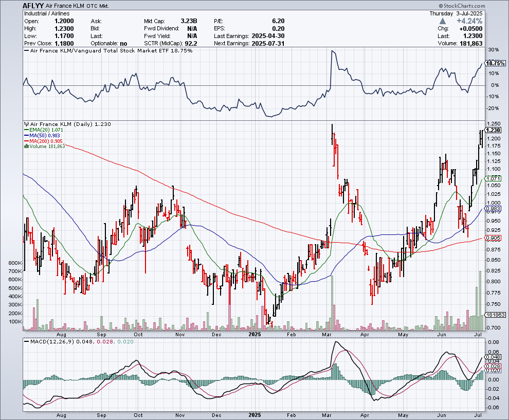Click the 0.700 price axis label
This screenshot has width=509, height=420.
pos(494,327)
